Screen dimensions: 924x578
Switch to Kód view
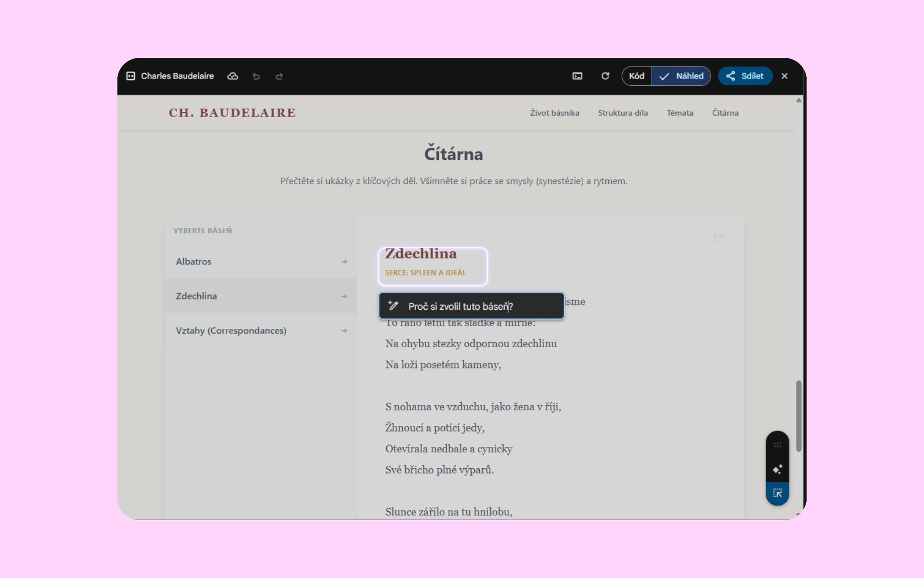pos(636,76)
